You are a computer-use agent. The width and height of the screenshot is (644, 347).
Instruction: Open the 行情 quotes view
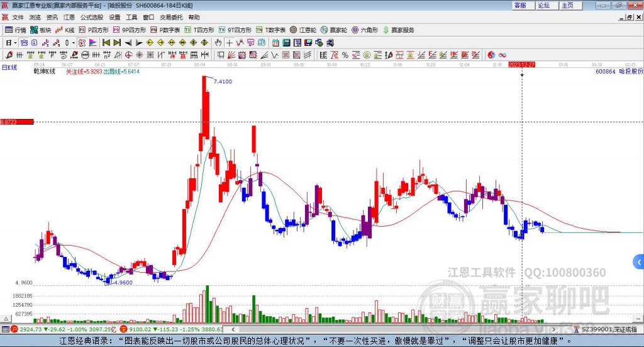[16, 30]
